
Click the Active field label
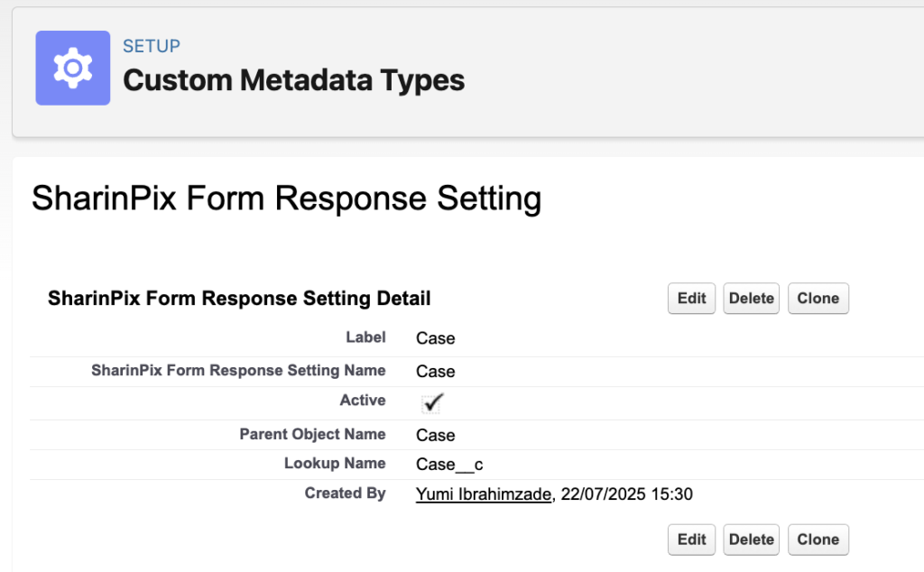363,400
